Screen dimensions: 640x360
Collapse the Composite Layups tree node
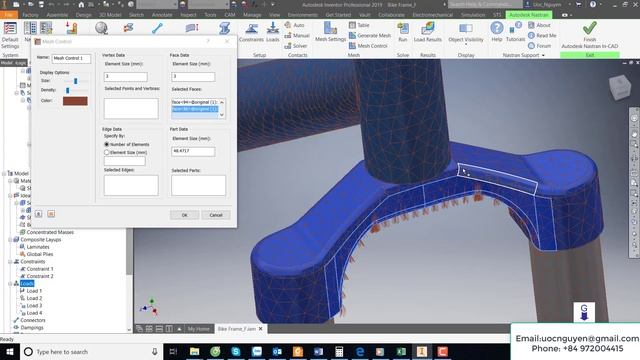(10, 240)
